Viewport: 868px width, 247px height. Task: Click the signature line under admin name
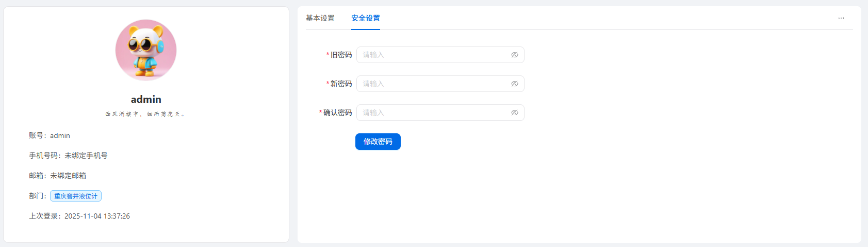(x=145, y=114)
